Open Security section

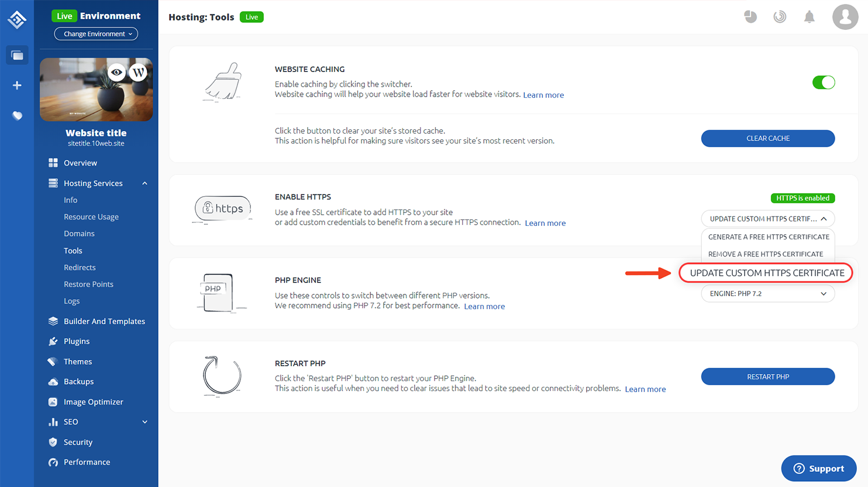click(78, 443)
